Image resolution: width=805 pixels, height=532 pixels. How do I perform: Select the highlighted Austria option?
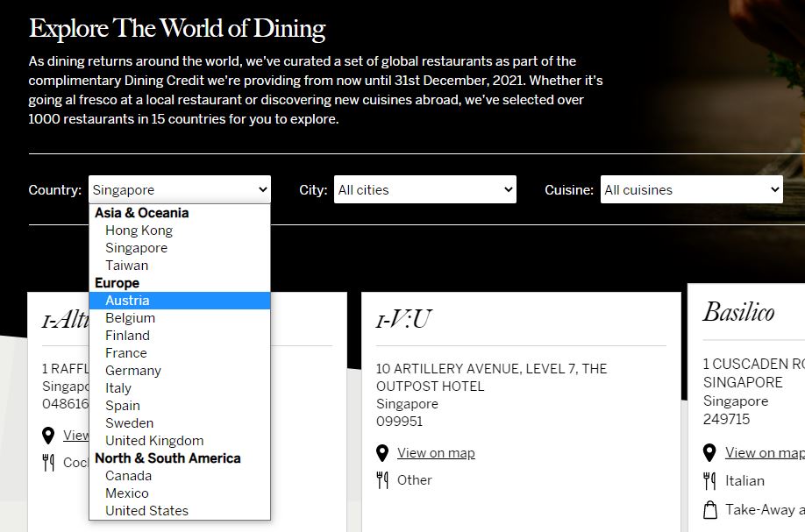[x=180, y=301]
